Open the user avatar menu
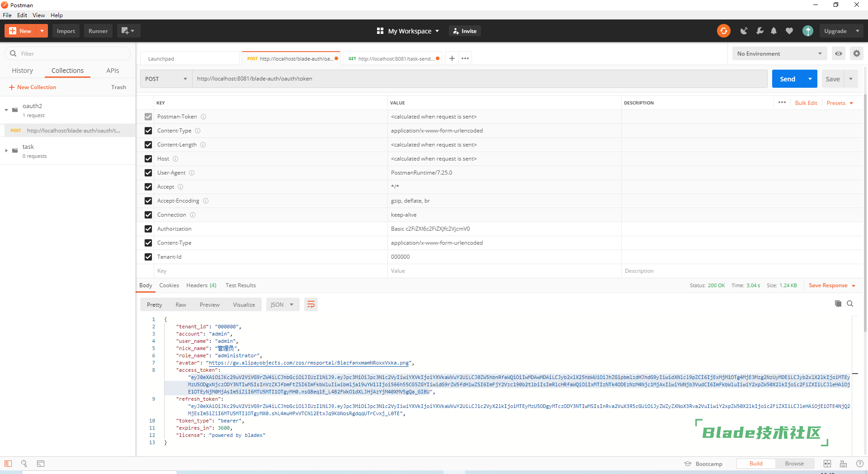Screen dimensions: 868x474 click(808, 31)
